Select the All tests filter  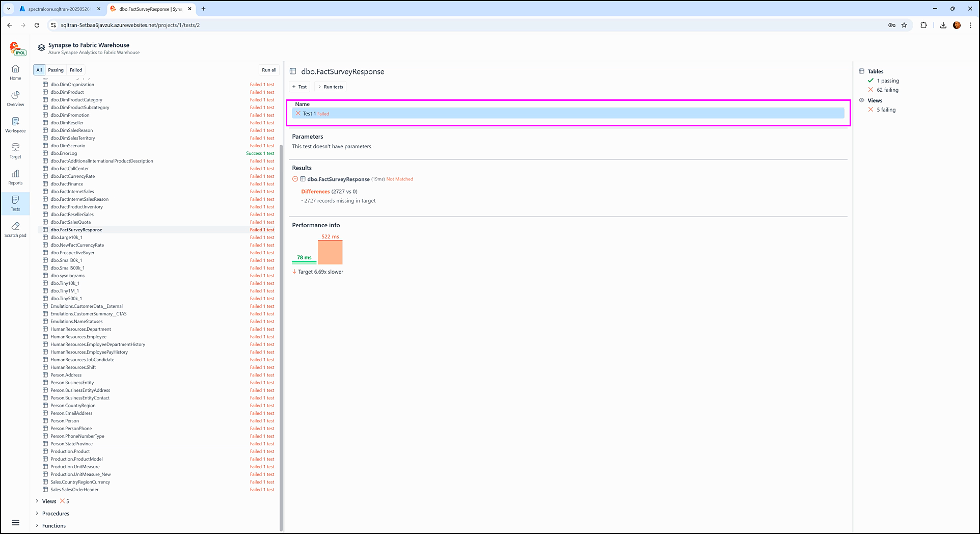(39, 70)
